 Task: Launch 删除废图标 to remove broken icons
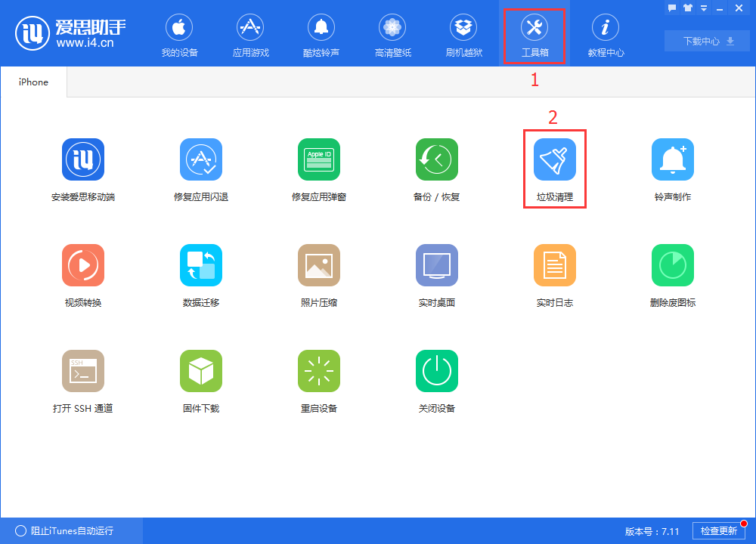tap(672, 274)
